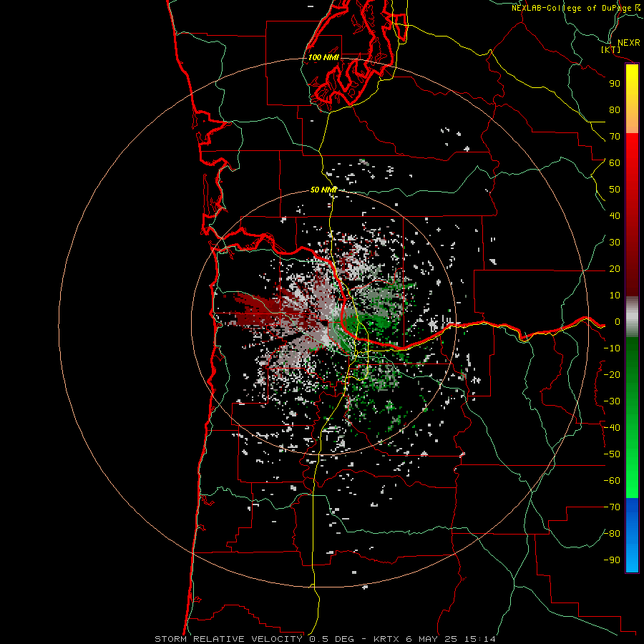Click the "100 NMI" range ring label
The height and width of the screenshot is (644, 644).
click(x=323, y=57)
